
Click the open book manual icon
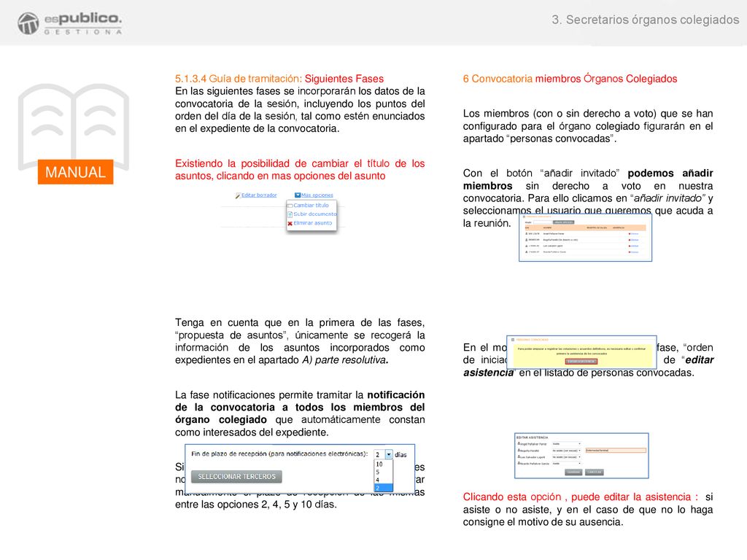[74, 126]
